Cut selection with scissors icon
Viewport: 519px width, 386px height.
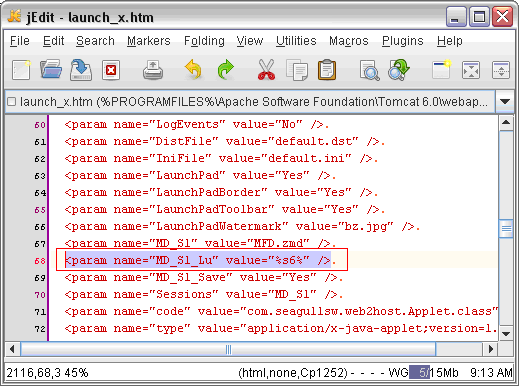point(266,69)
